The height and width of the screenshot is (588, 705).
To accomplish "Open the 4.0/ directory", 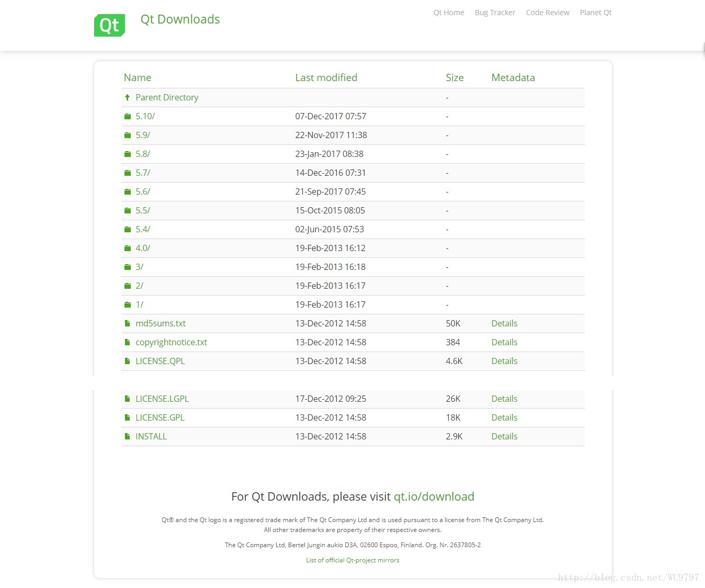I will click(143, 248).
